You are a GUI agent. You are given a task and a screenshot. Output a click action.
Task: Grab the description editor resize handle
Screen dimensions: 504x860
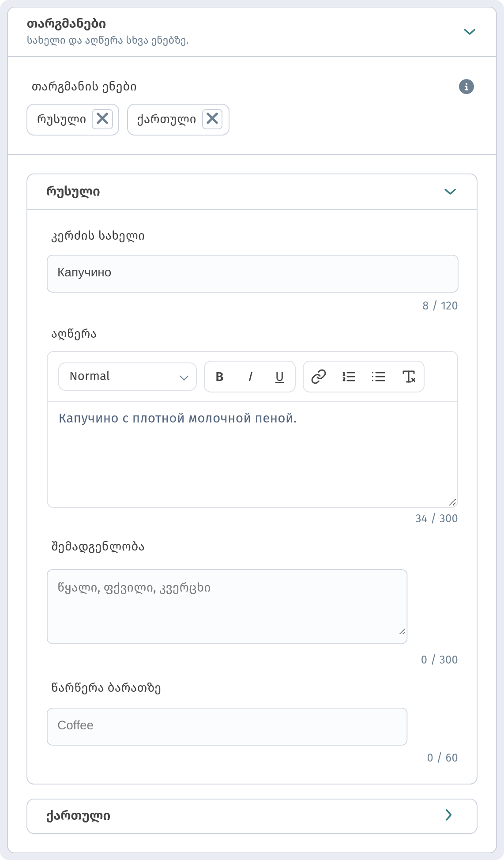click(x=452, y=502)
